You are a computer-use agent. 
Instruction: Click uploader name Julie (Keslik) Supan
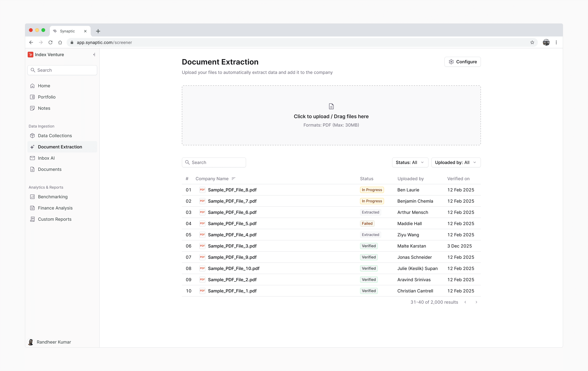pyautogui.click(x=417, y=269)
